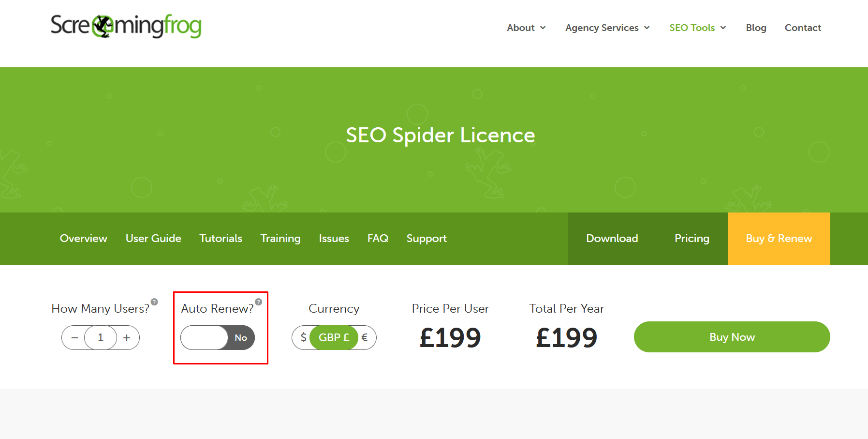This screenshot has height=439, width=868.
Task: Decrease user count with minus button
Action: pos(74,338)
